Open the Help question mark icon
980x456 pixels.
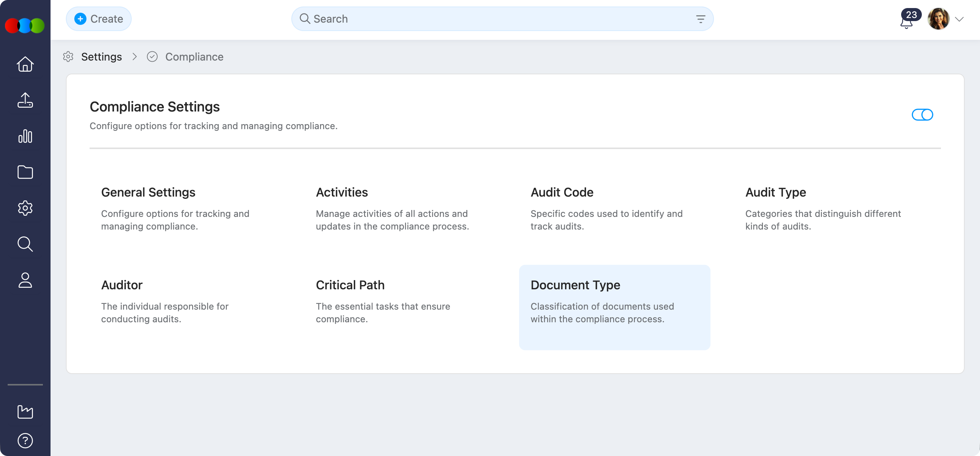[x=25, y=440]
